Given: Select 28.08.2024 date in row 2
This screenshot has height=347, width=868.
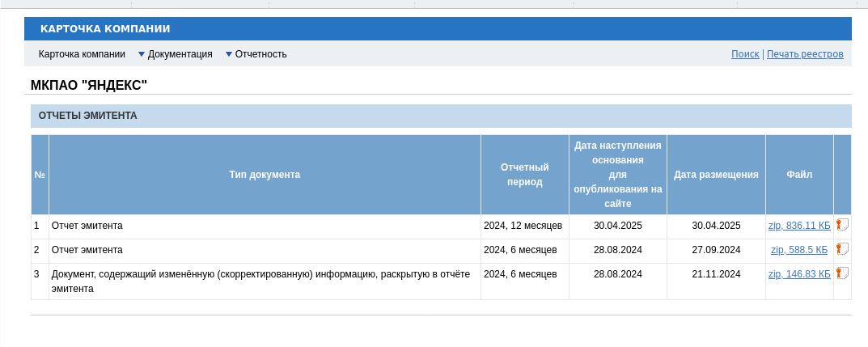Looking at the screenshot, I should click(618, 250).
